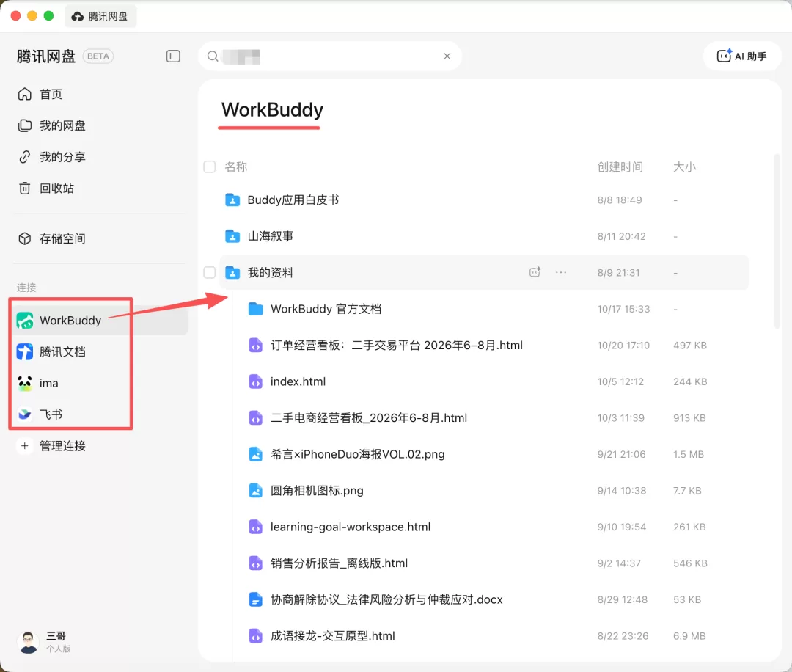792x672 pixels.
Task: Open 我的分享 in the sidebar
Action: point(62,157)
